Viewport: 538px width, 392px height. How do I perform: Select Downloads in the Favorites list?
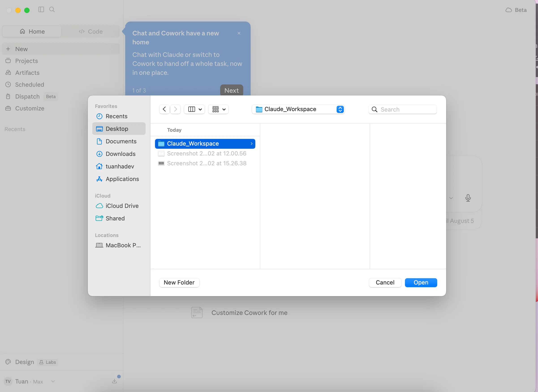click(119, 154)
